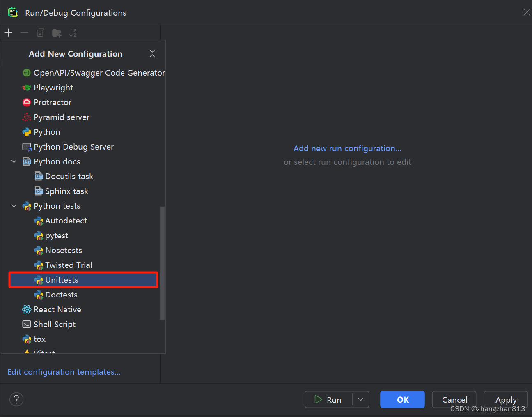Click the configuration list vertical scrollbar
Screen dimensions: 532x417
(x=162, y=263)
